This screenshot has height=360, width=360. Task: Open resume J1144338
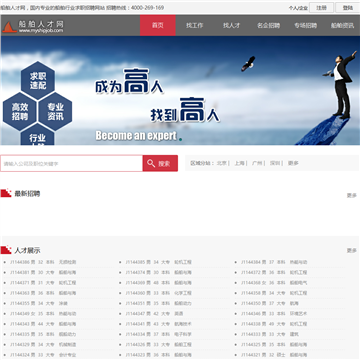[274, 324]
